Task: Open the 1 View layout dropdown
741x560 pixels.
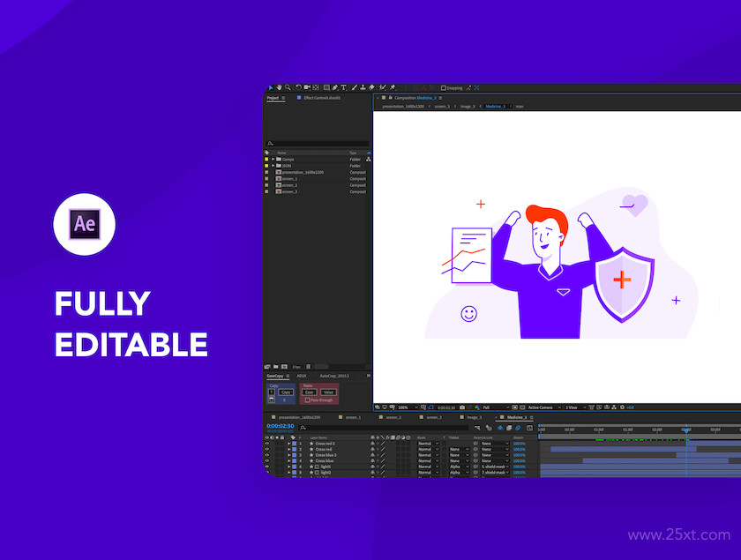Action: [x=575, y=407]
